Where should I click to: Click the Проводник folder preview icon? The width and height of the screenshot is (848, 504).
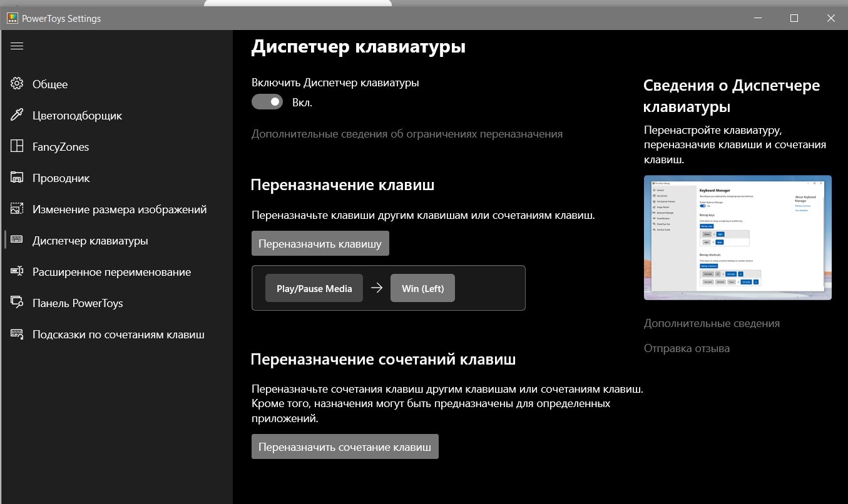[x=17, y=178]
